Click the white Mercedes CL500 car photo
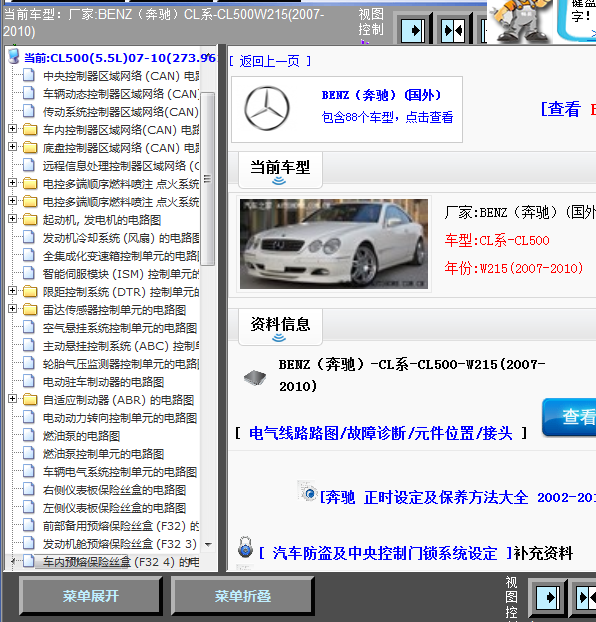This screenshot has width=596, height=622. pos(334,244)
